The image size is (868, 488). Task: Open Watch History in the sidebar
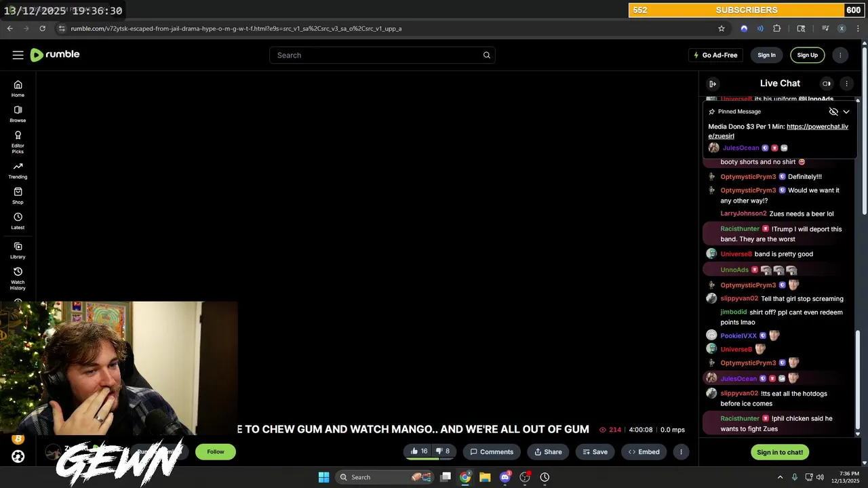pyautogui.click(x=18, y=279)
